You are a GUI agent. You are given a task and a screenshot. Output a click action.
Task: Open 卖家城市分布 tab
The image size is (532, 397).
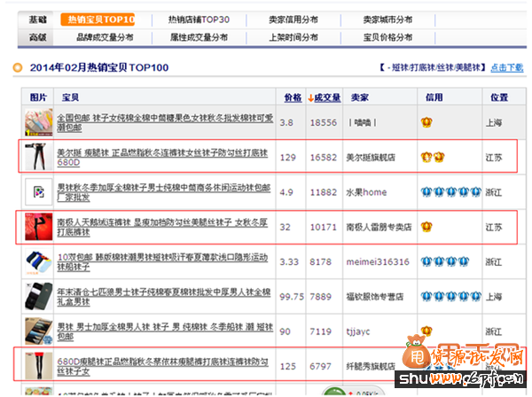387,19
